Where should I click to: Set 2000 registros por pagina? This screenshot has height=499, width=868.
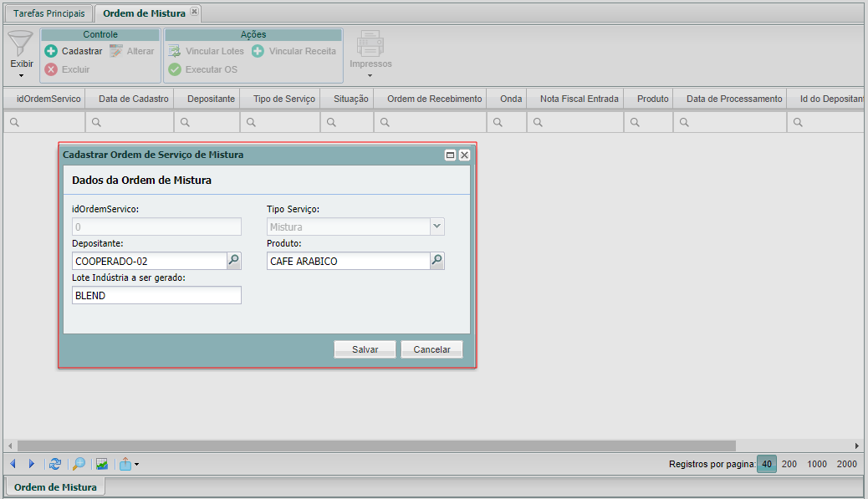click(847, 464)
